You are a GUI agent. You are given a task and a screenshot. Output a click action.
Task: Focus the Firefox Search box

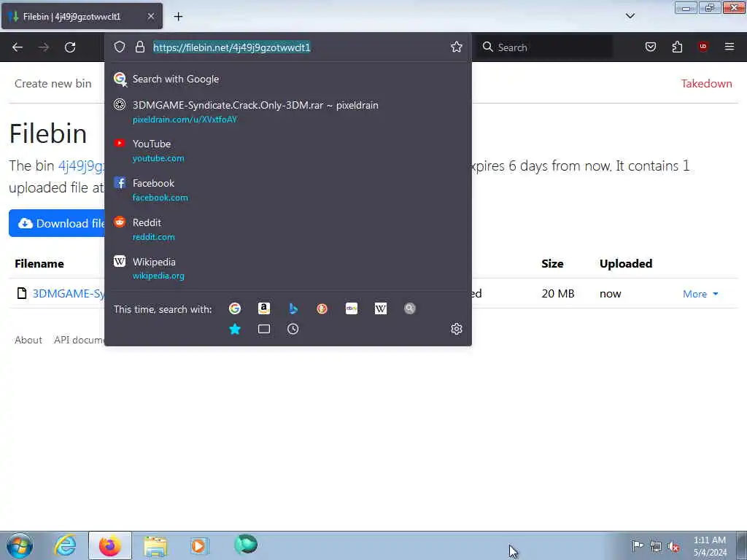click(545, 47)
